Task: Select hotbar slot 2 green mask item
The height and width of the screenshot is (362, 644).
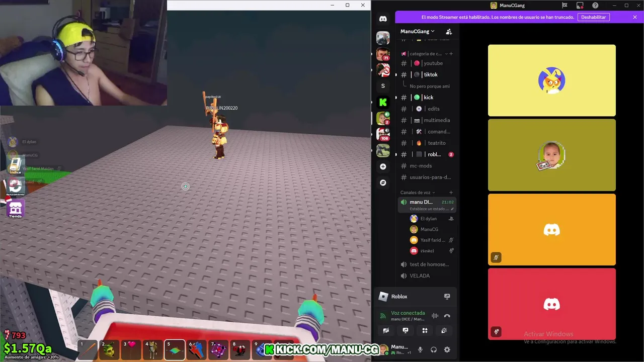Action: pos(110,350)
